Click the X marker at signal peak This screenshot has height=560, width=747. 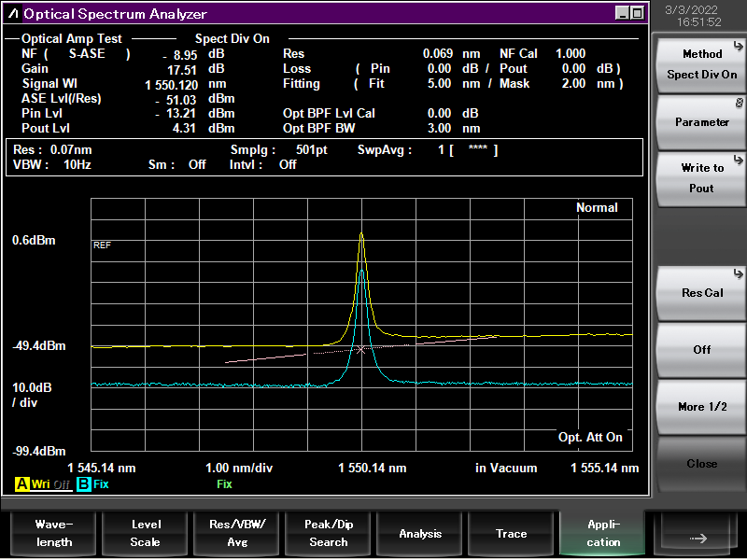[x=361, y=350]
